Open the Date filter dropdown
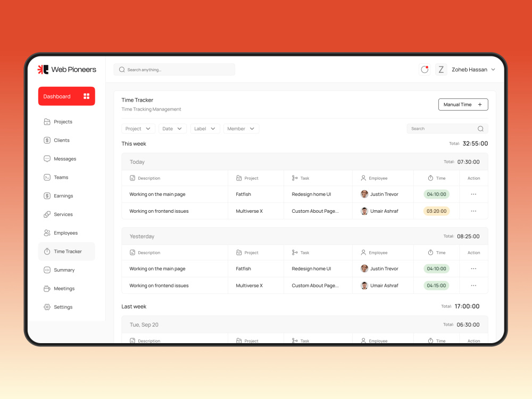This screenshot has width=532, height=399. click(x=172, y=129)
